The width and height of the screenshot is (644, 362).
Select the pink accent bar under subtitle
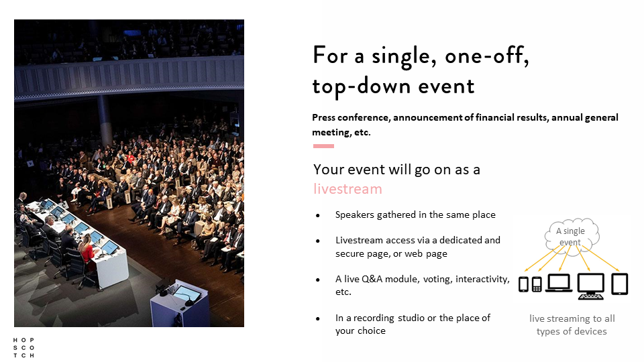click(323, 146)
